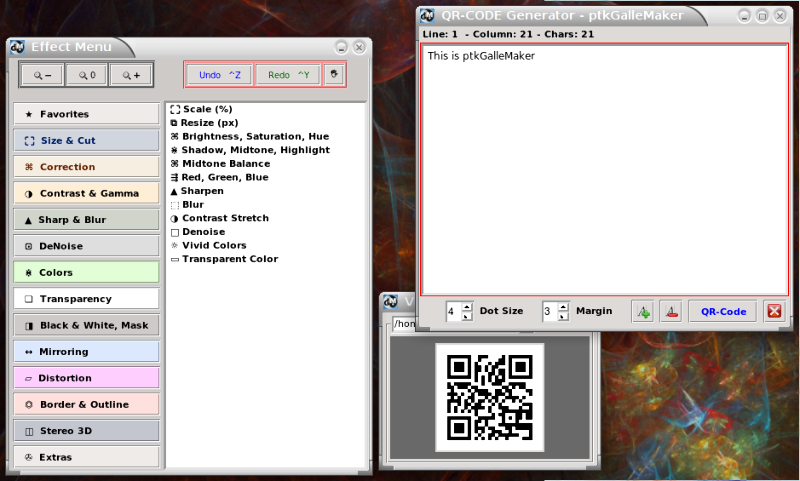Image resolution: width=800 pixels, height=481 pixels.
Task: Maximize the QR-CODE Generator window
Action: coord(762,16)
